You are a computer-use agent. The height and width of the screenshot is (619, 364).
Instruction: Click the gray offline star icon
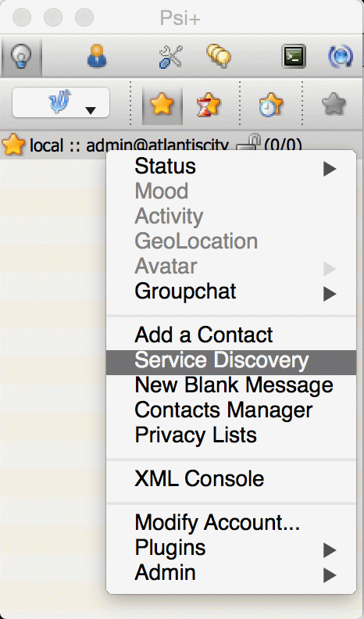pos(334,105)
